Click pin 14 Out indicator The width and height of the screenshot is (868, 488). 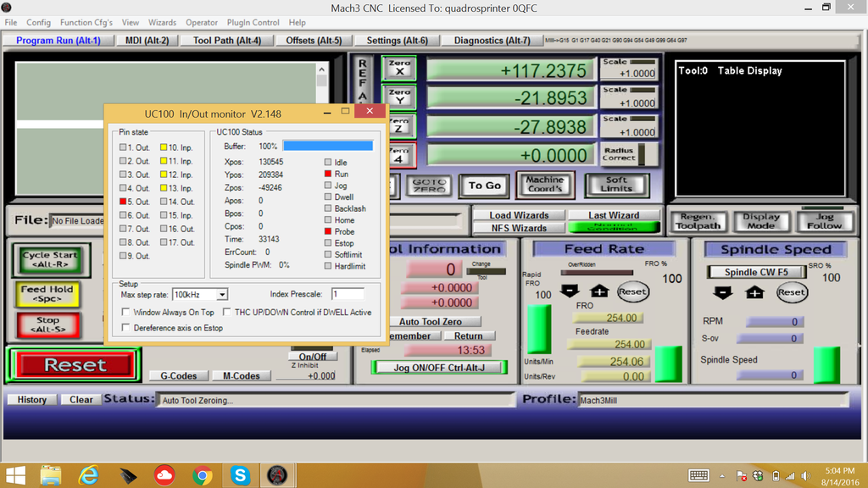tap(164, 202)
